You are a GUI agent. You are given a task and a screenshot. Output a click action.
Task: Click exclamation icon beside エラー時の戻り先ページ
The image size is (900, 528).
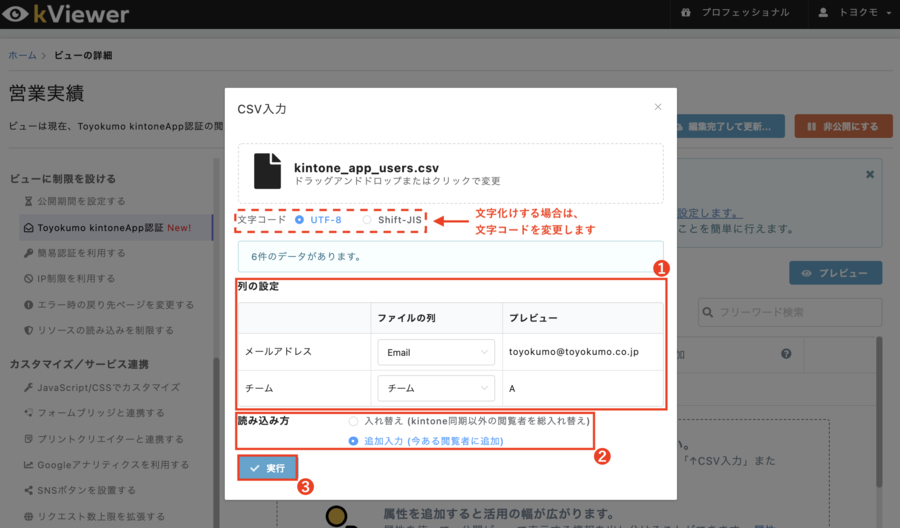pos(28,305)
